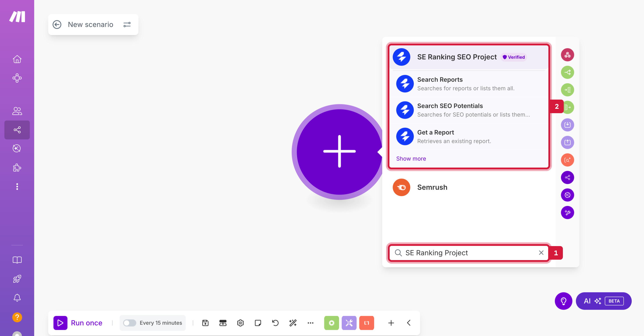The height and width of the screenshot is (336, 644).
Task: Click the Show more link
Action: [x=411, y=159]
